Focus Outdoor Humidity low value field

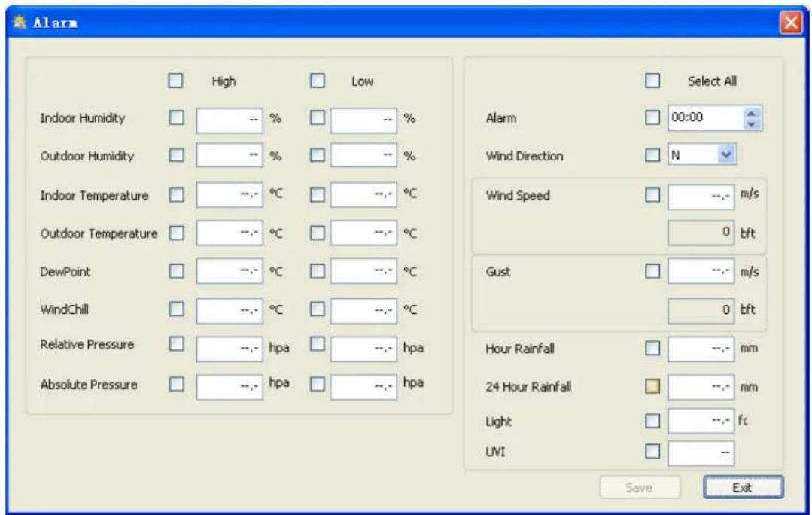(x=363, y=155)
